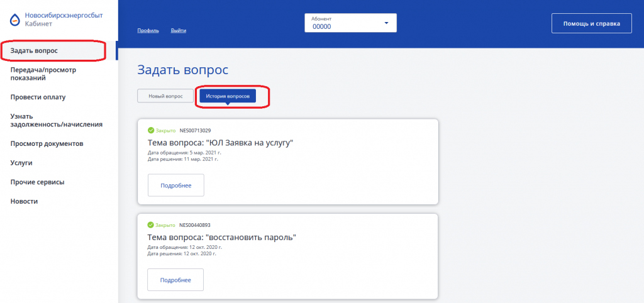The width and height of the screenshot is (644, 303).
Task: Click Закрыто status on ticket NES00713029
Action: (165, 131)
